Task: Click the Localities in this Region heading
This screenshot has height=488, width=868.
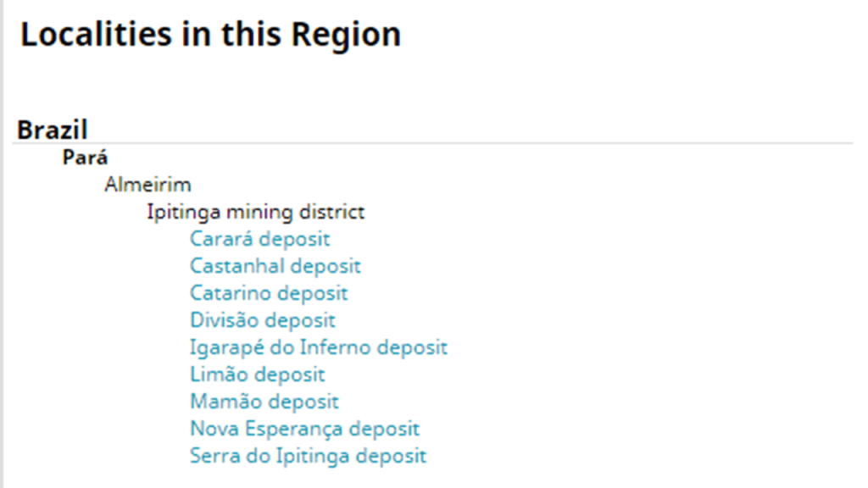Action: tap(210, 36)
